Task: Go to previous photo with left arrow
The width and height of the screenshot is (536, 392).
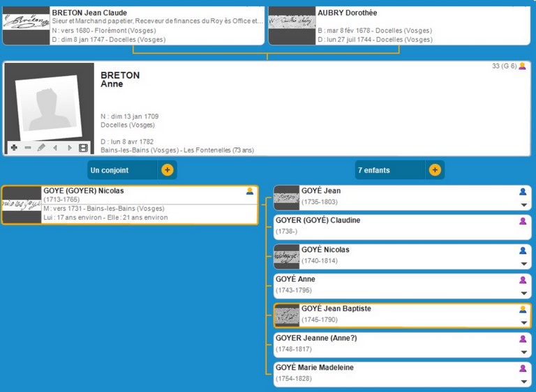Action: (55, 148)
